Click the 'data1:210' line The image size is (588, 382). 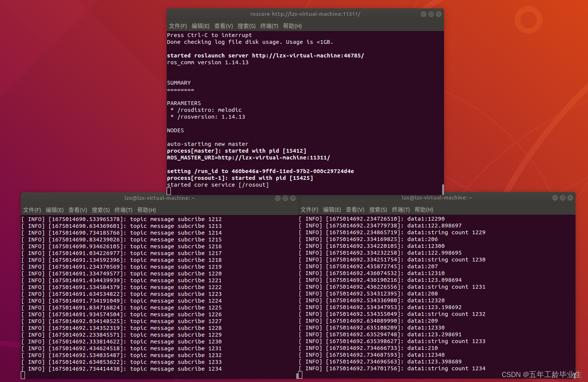(368, 348)
